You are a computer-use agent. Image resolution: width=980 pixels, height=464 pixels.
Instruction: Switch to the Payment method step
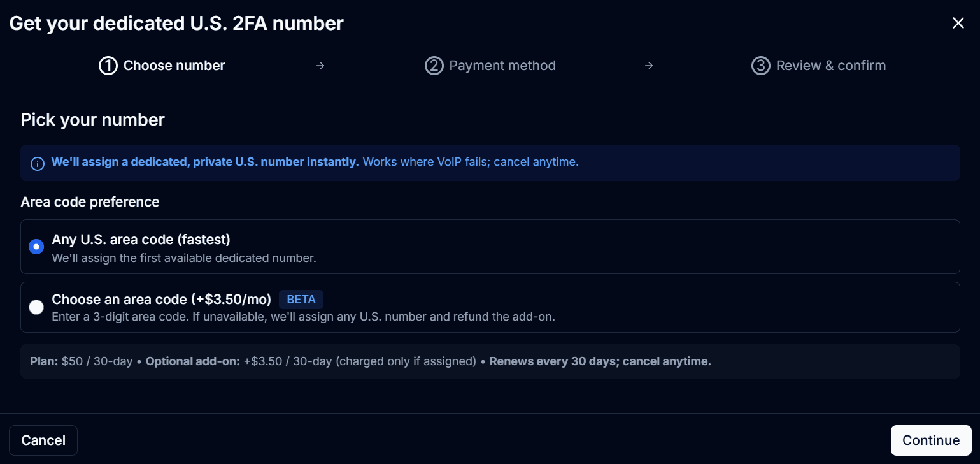pos(490,65)
